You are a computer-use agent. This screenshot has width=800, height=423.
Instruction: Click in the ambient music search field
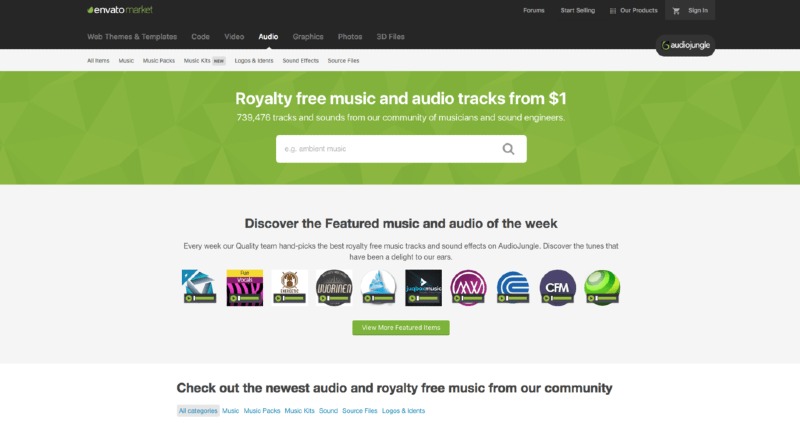tap(388, 149)
